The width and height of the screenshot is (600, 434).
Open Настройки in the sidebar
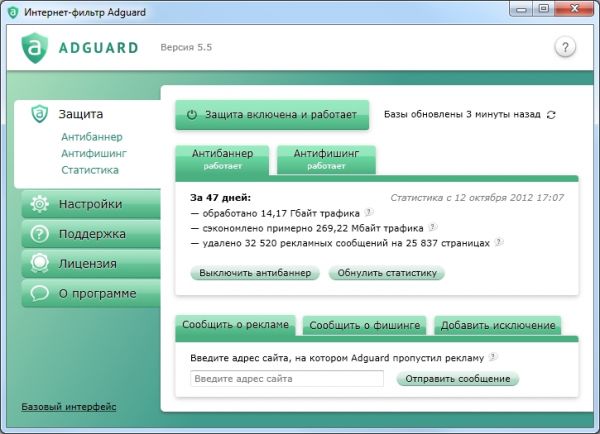pyautogui.click(x=91, y=204)
